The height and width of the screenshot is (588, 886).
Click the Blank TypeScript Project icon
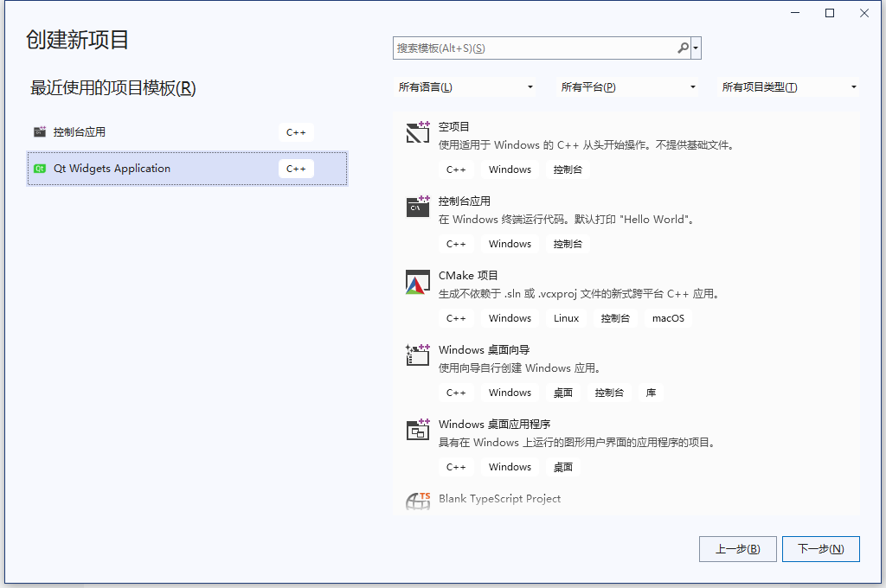point(418,501)
